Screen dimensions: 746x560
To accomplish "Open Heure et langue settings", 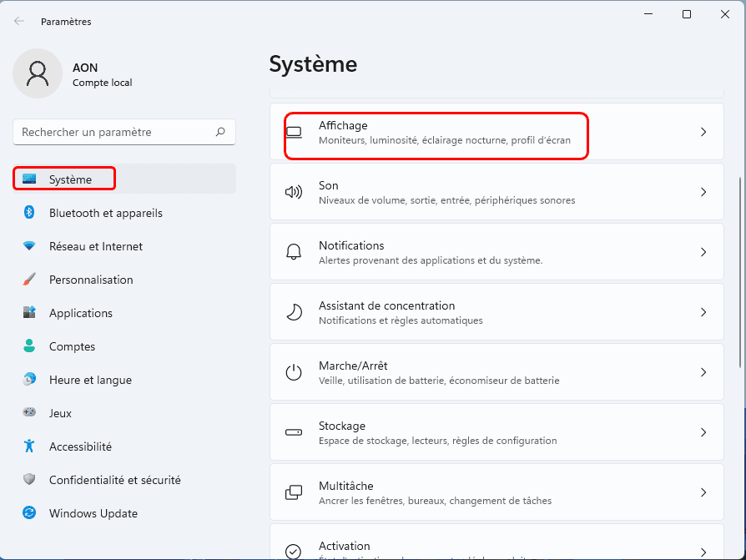I will [90, 380].
